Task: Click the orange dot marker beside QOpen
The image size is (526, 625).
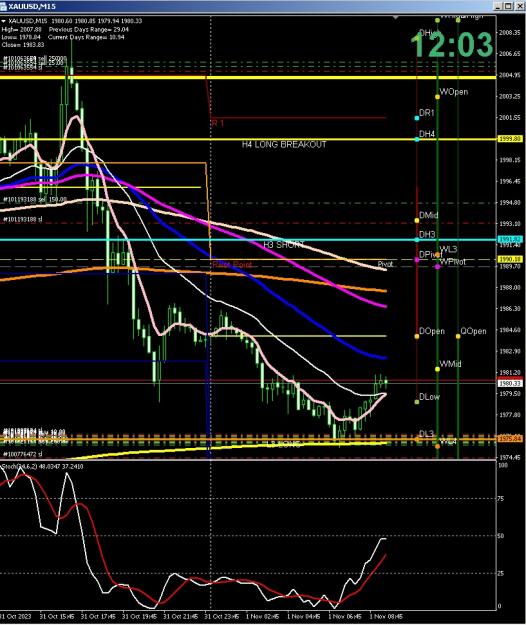Action: click(458, 336)
